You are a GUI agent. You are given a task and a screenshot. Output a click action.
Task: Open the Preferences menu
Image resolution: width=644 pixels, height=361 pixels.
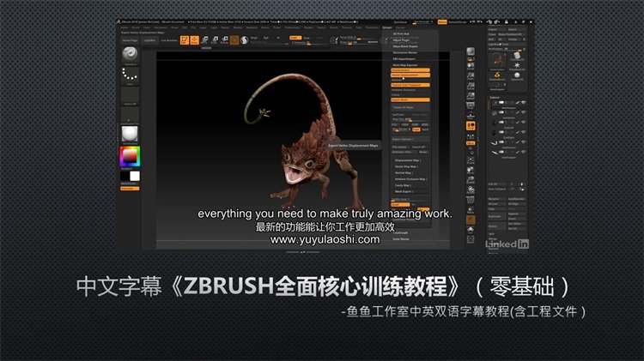coord(293,27)
